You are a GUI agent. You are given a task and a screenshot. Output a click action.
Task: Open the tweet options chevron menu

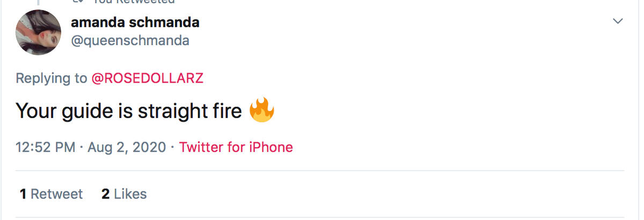coord(618,21)
